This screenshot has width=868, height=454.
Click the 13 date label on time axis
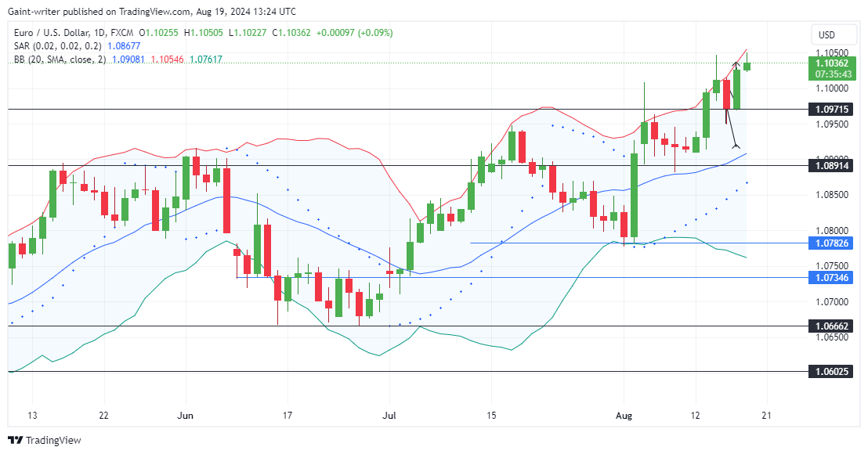pos(32,416)
